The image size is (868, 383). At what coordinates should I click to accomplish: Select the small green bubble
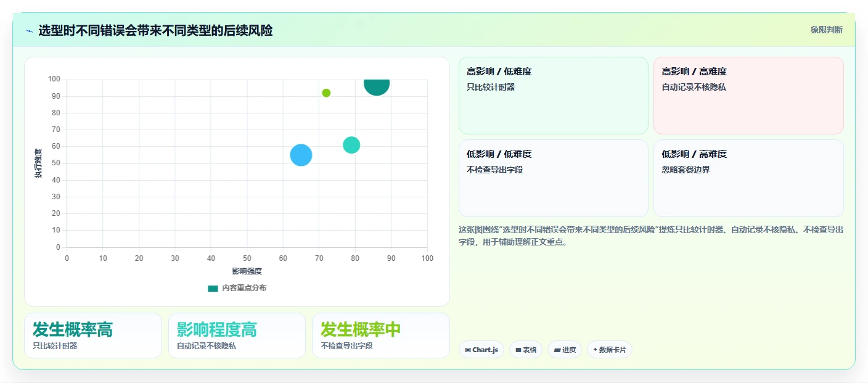click(x=326, y=93)
